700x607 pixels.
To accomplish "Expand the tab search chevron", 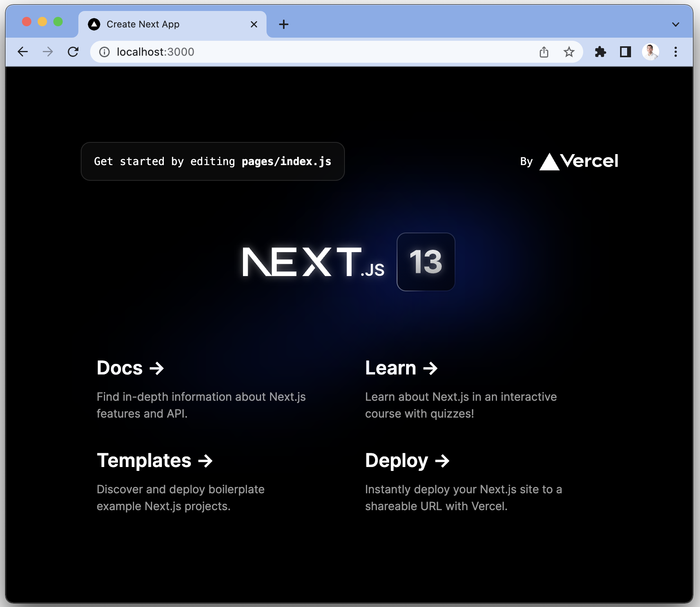I will click(x=675, y=24).
